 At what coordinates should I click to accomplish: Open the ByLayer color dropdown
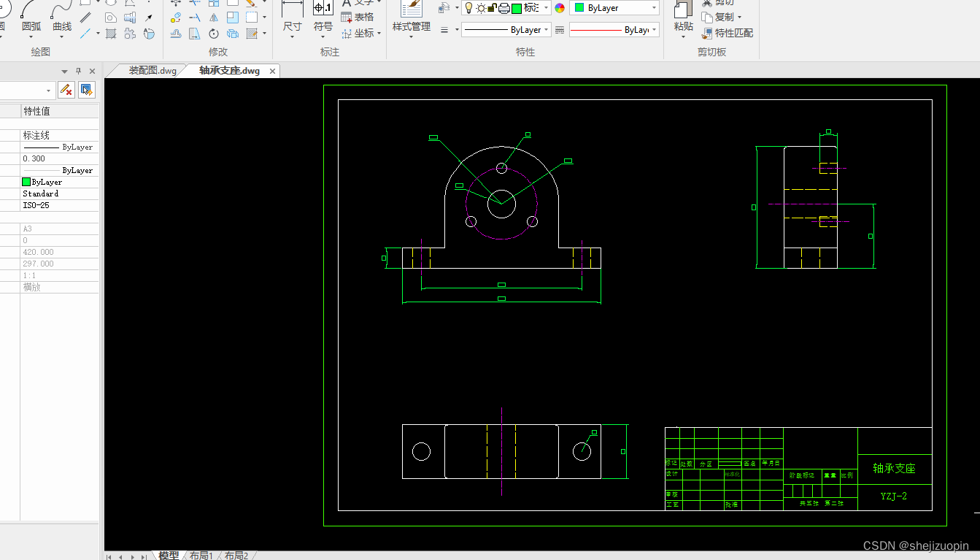pos(614,8)
